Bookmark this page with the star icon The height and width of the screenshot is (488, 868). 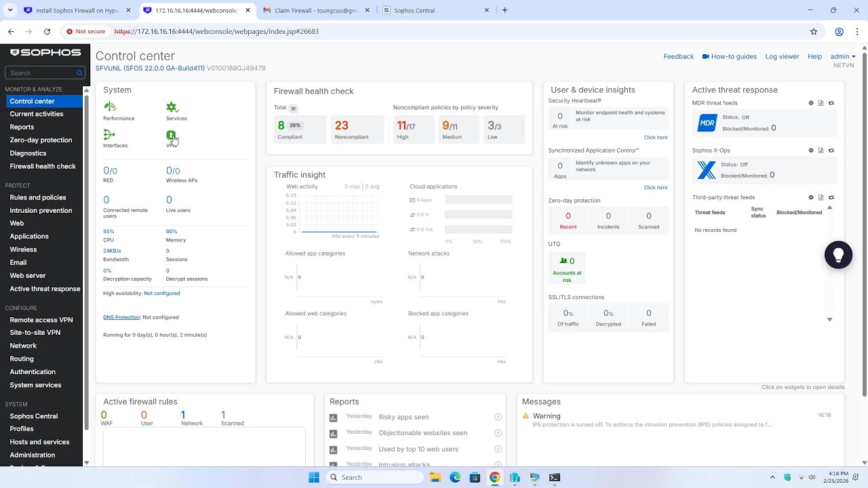click(x=814, y=31)
